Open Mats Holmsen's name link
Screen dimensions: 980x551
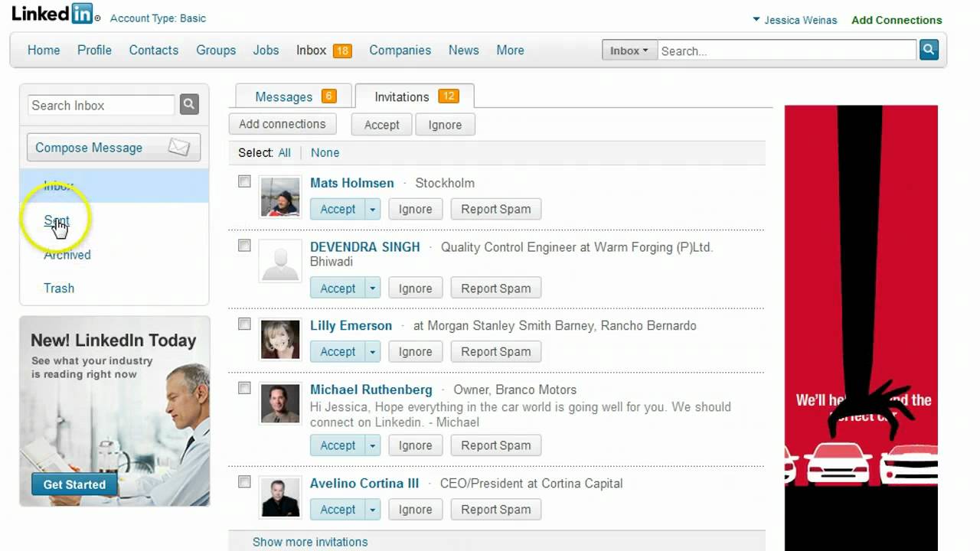pos(352,183)
